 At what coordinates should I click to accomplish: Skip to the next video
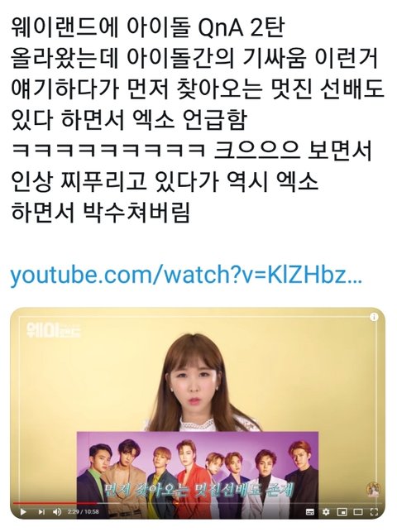[41, 511]
